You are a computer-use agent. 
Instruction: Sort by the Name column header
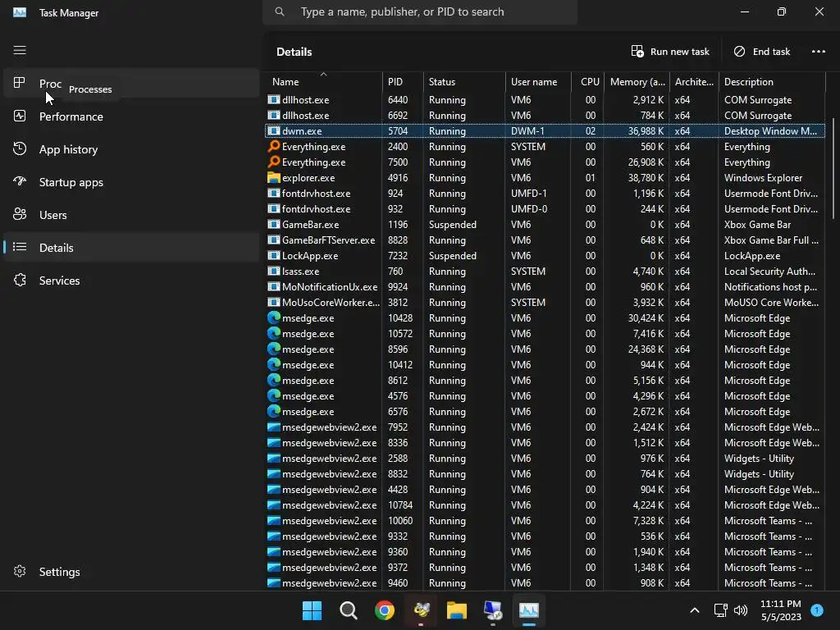[323, 81]
